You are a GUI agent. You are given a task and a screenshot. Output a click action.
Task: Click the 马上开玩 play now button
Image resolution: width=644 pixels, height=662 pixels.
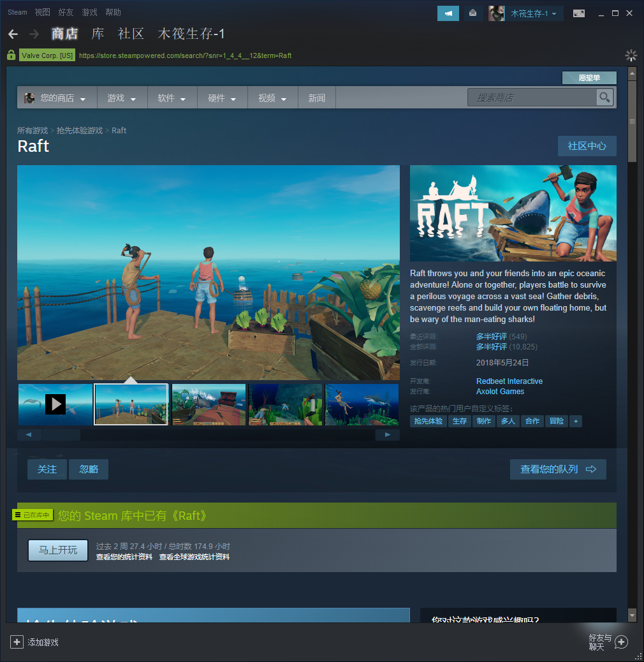(58, 550)
